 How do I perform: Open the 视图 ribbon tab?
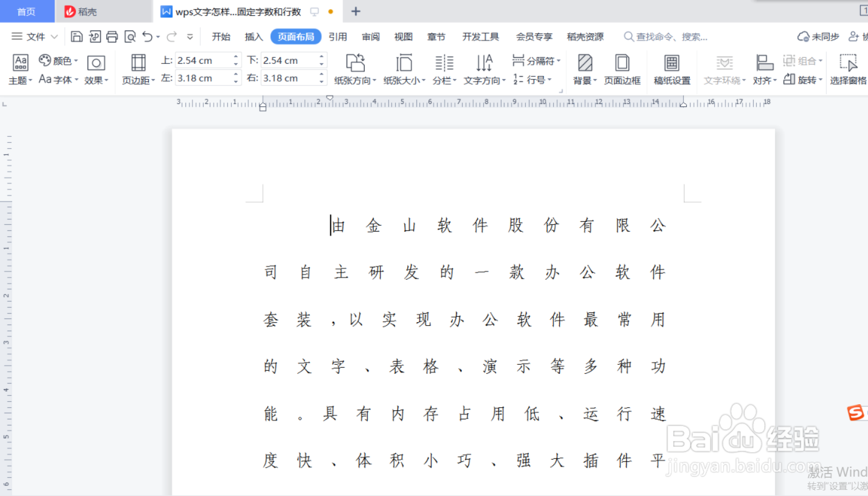click(x=404, y=37)
